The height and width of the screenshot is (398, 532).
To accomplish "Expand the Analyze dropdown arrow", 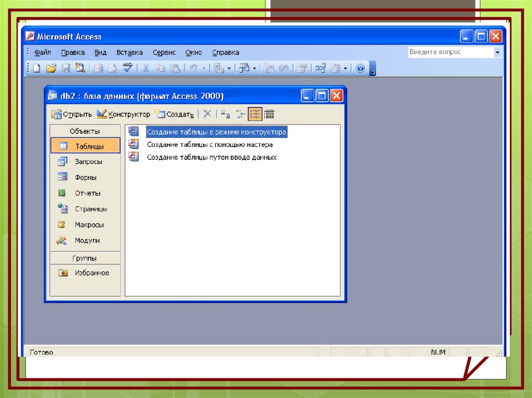I will (255, 69).
